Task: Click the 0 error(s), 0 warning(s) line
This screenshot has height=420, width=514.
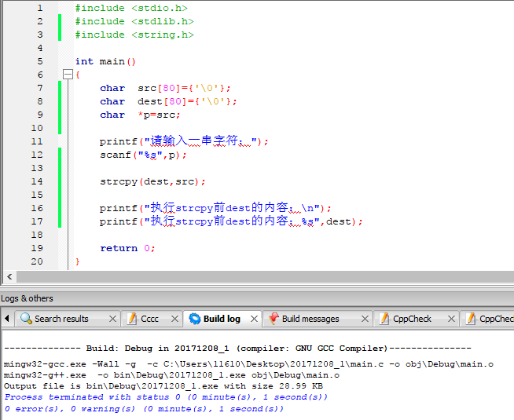Action: click(x=144, y=409)
